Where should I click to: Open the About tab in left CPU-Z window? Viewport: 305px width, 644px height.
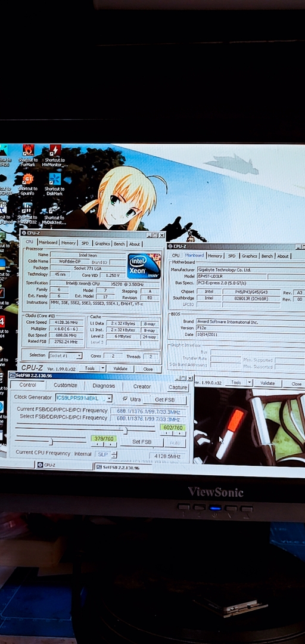click(135, 244)
